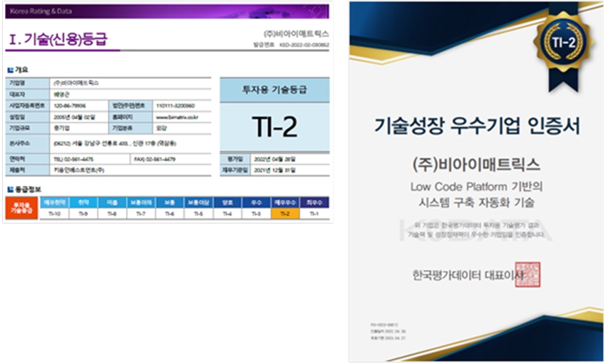Click the TI-3 grade cell
Image resolution: width=606 pixels, height=364 pixels.
pos(256,214)
